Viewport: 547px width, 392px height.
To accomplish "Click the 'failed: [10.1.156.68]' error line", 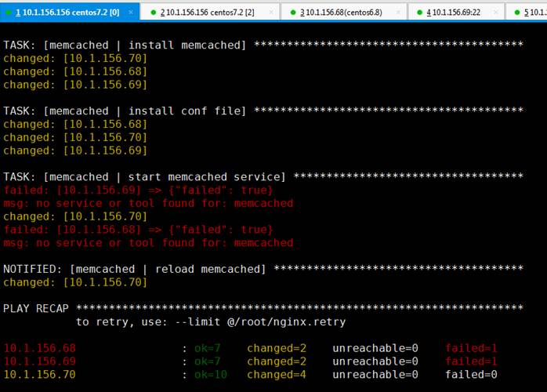I will tap(138, 230).
